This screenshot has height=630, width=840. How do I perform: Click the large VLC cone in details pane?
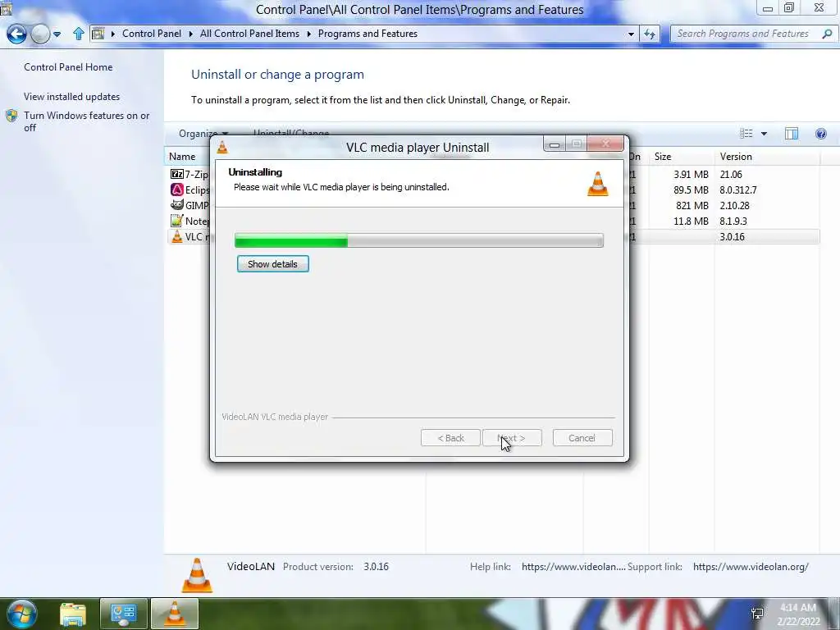[197, 575]
